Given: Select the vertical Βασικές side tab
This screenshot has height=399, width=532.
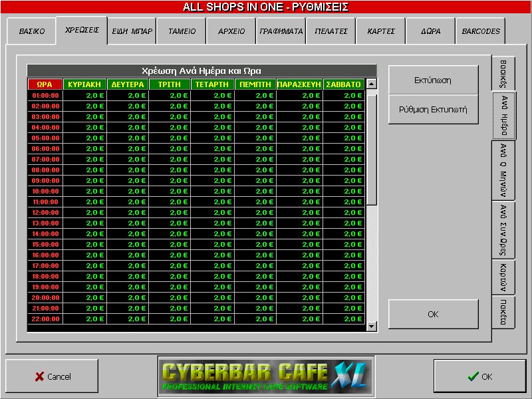Looking at the screenshot, I should click(503, 74).
